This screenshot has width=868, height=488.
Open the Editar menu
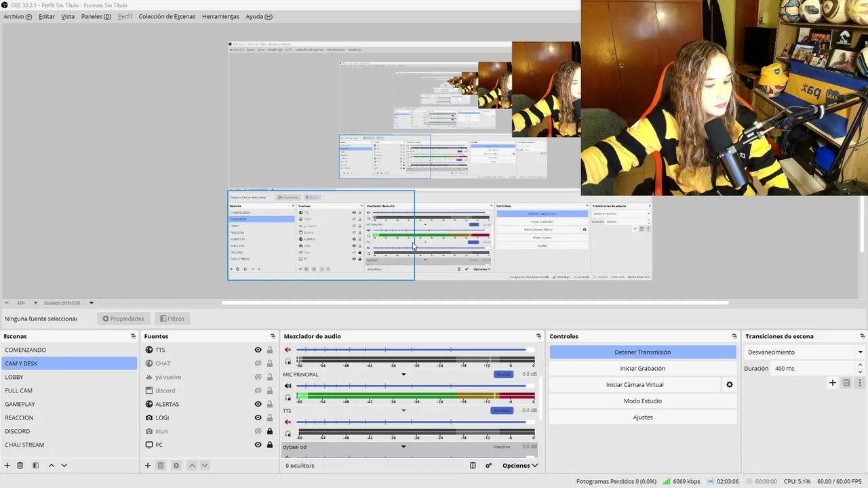(47, 16)
